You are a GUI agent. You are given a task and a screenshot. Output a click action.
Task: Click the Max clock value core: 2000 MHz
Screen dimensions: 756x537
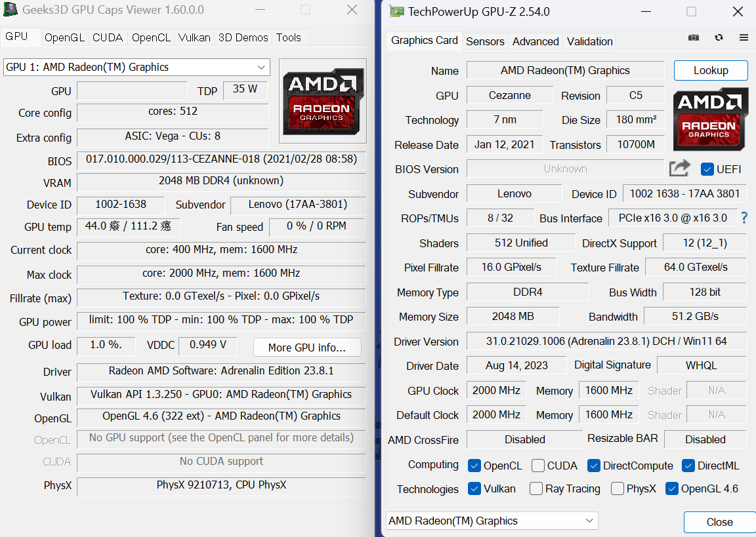(221, 274)
